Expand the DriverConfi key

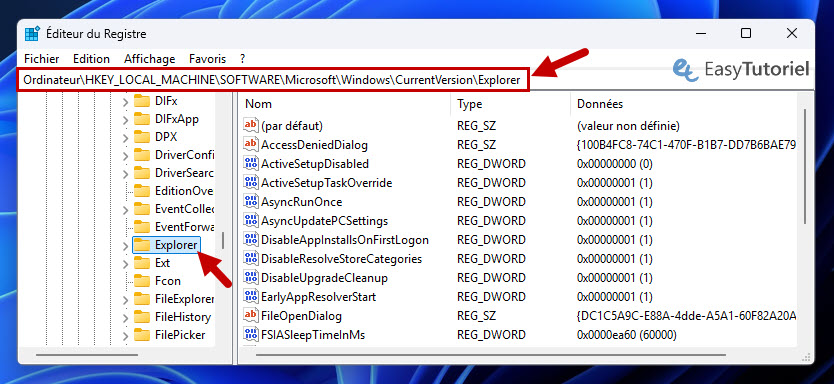click(x=126, y=155)
